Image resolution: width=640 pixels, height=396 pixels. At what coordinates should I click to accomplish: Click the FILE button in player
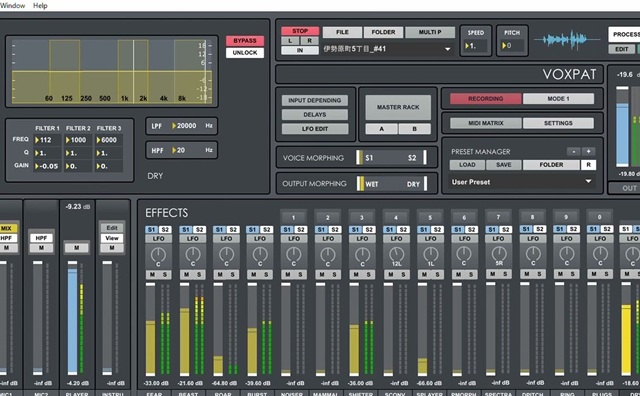pos(342,32)
